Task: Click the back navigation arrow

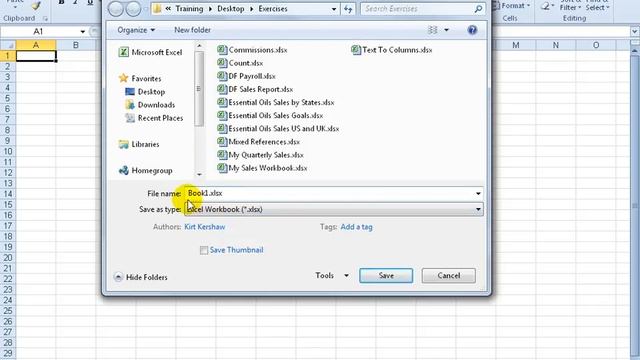Action: [116, 9]
